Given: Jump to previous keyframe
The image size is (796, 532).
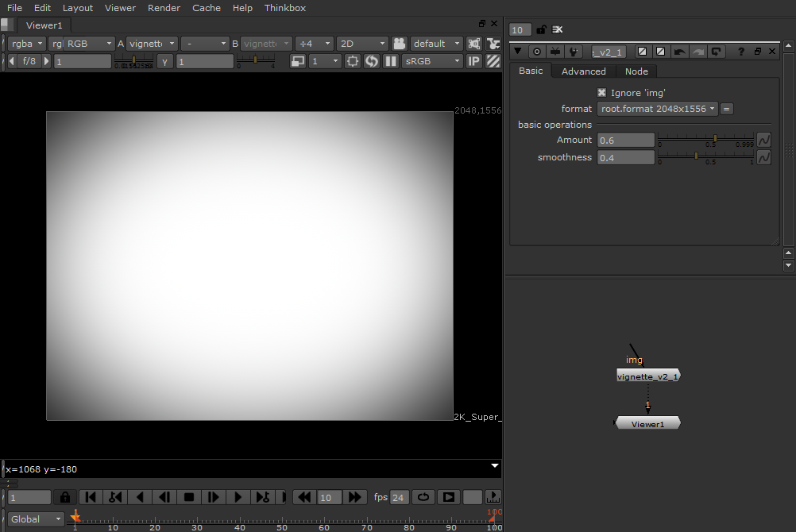Looking at the screenshot, I should [x=115, y=497].
